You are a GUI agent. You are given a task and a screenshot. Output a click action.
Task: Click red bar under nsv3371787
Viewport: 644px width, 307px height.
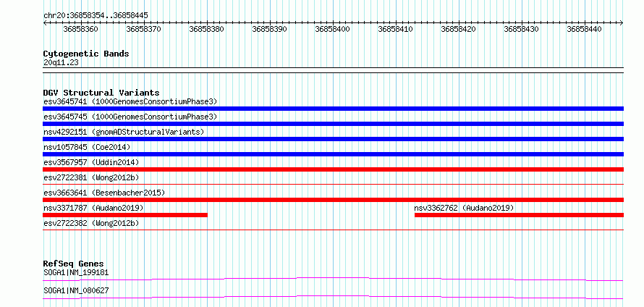coord(125,215)
